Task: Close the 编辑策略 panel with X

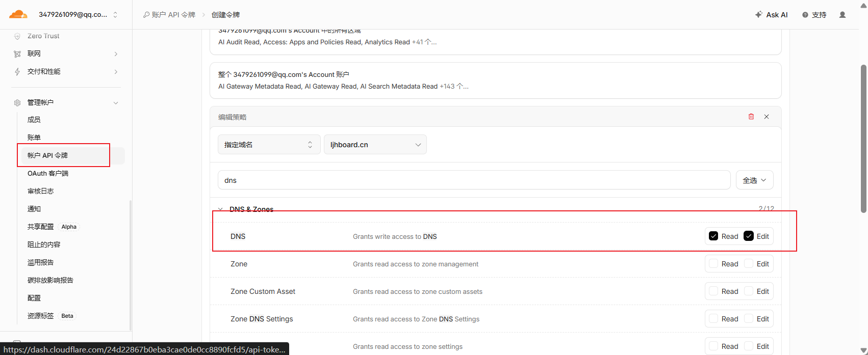Action: pyautogui.click(x=767, y=117)
